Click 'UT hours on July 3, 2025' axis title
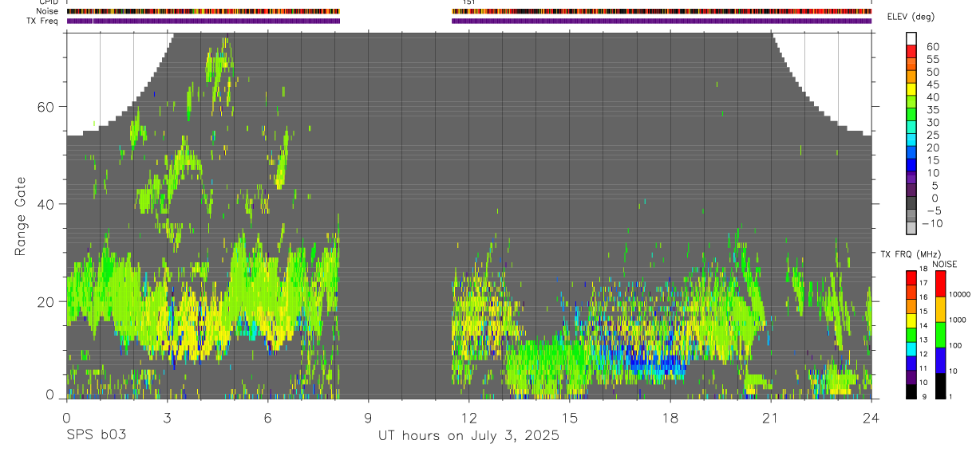 coord(468,436)
